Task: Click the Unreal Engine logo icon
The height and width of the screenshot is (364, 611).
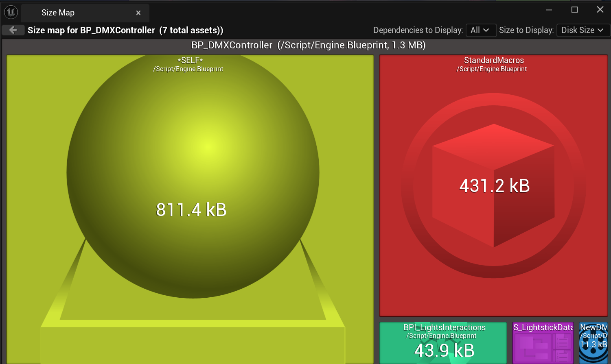Action: (11, 12)
